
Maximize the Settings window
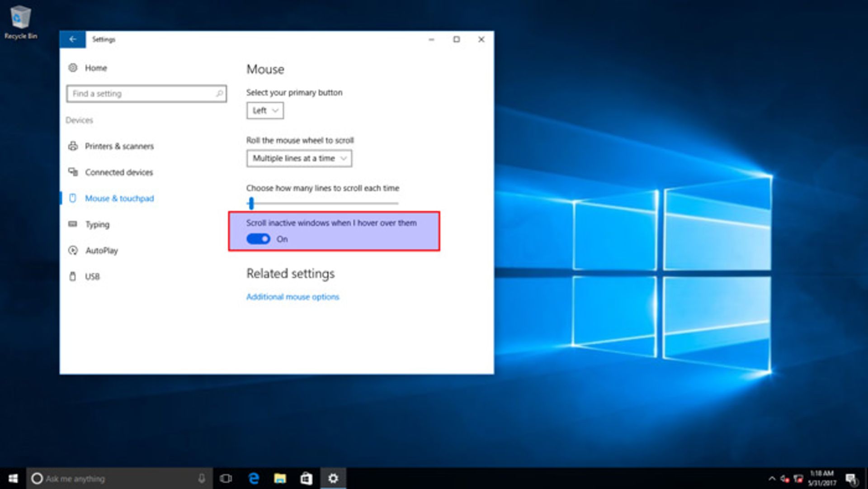(457, 39)
